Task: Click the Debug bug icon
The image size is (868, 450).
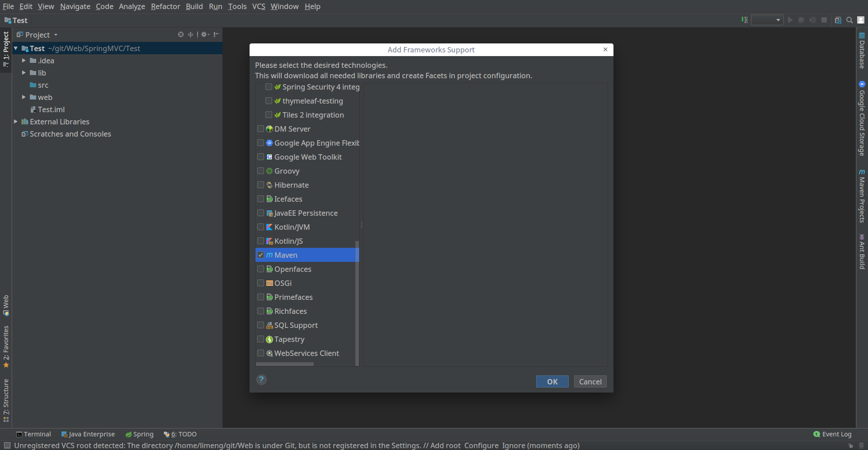Action: coord(802,20)
